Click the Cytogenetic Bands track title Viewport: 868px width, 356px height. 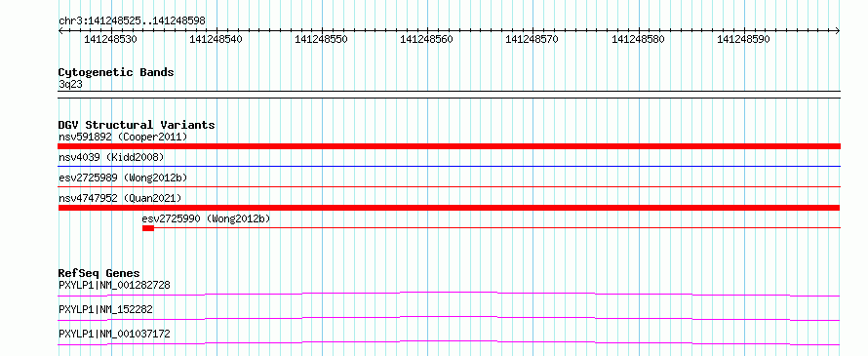(116, 72)
